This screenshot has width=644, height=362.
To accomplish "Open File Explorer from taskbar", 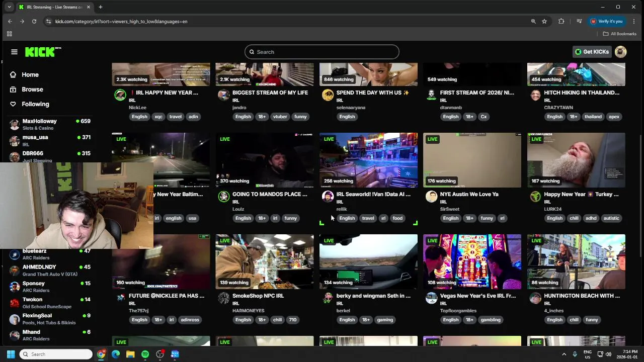I will (130, 354).
